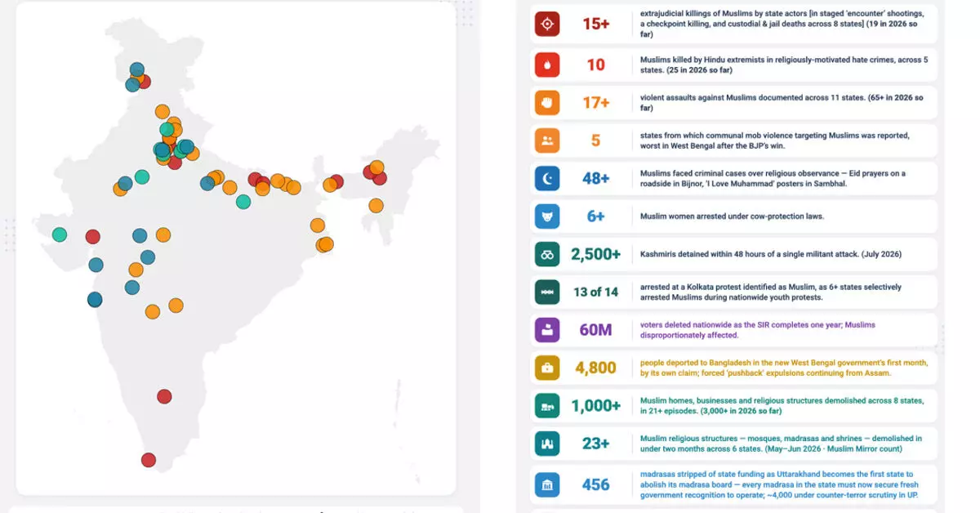This screenshot has height=513, width=980.
Task: Select the green '1,000+' demolitions figure
Action: (596, 406)
